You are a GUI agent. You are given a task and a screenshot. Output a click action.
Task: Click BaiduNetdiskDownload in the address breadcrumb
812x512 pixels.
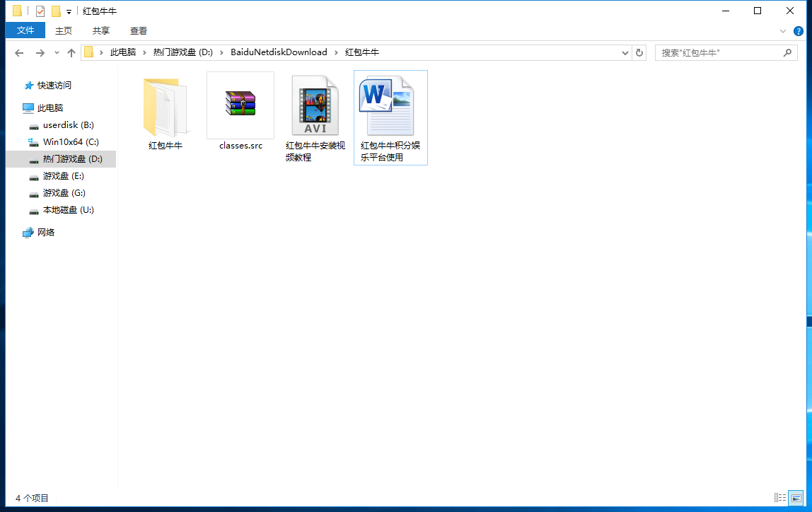pyautogui.click(x=279, y=52)
